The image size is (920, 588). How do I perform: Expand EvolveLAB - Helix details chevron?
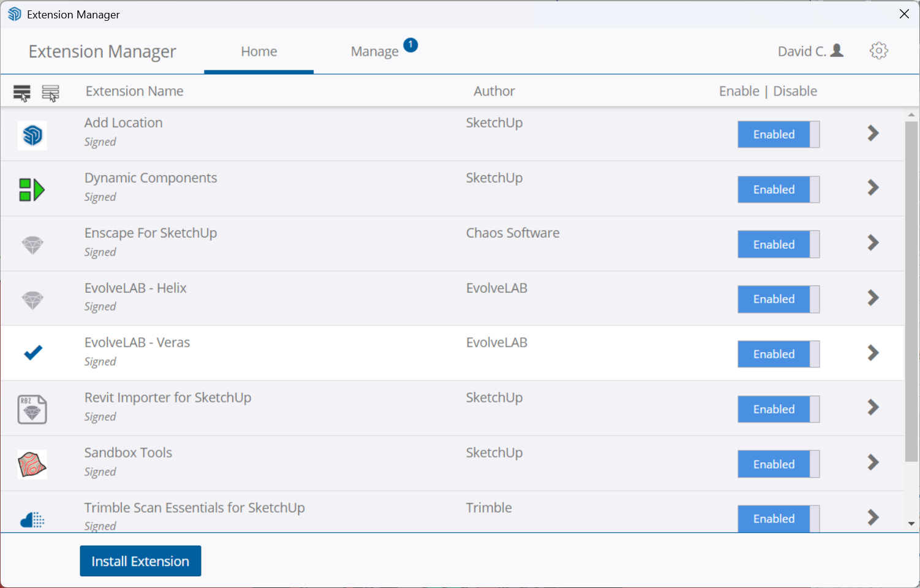[873, 298]
